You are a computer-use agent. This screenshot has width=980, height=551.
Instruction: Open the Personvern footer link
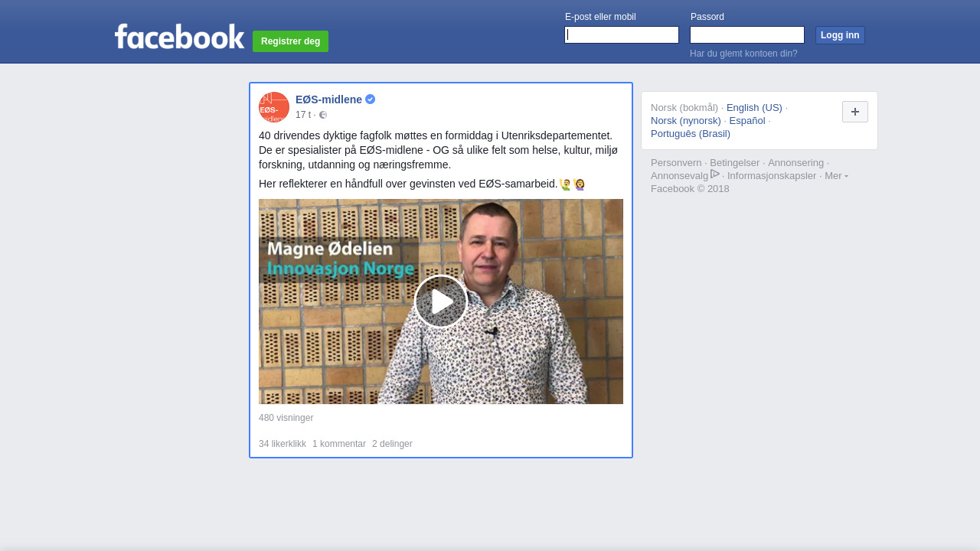click(x=676, y=162)
